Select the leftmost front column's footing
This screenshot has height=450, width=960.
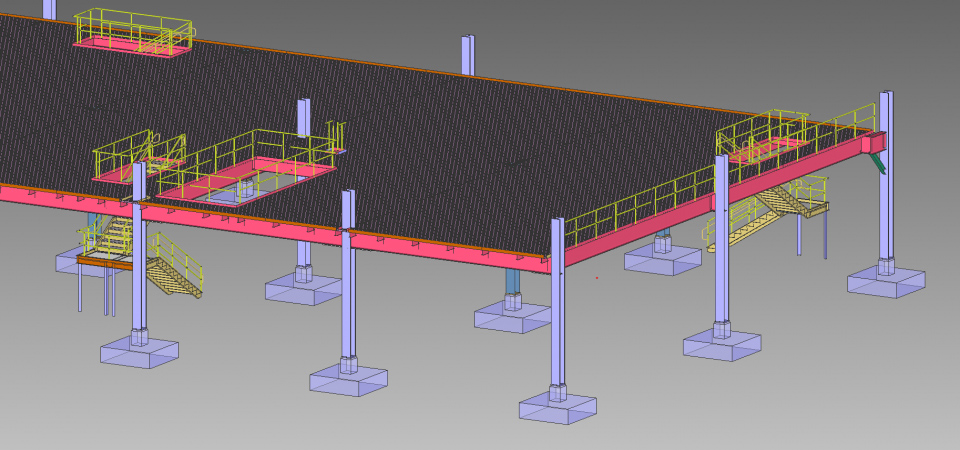139,352
